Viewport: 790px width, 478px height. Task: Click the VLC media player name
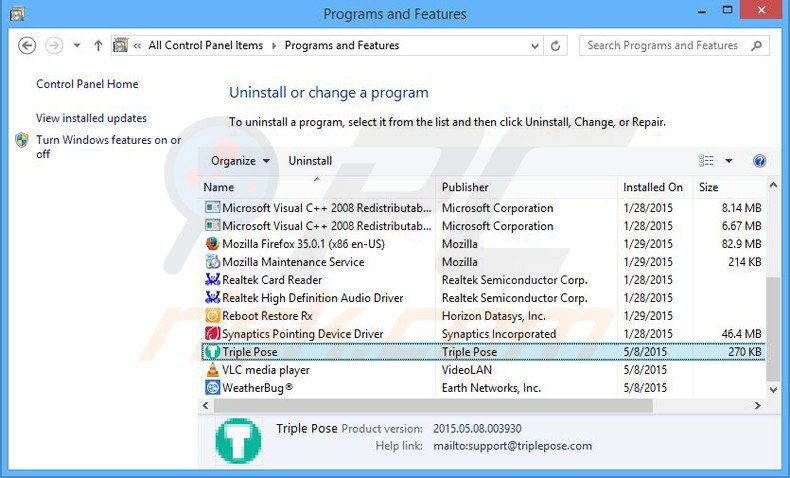pos(266,370)
